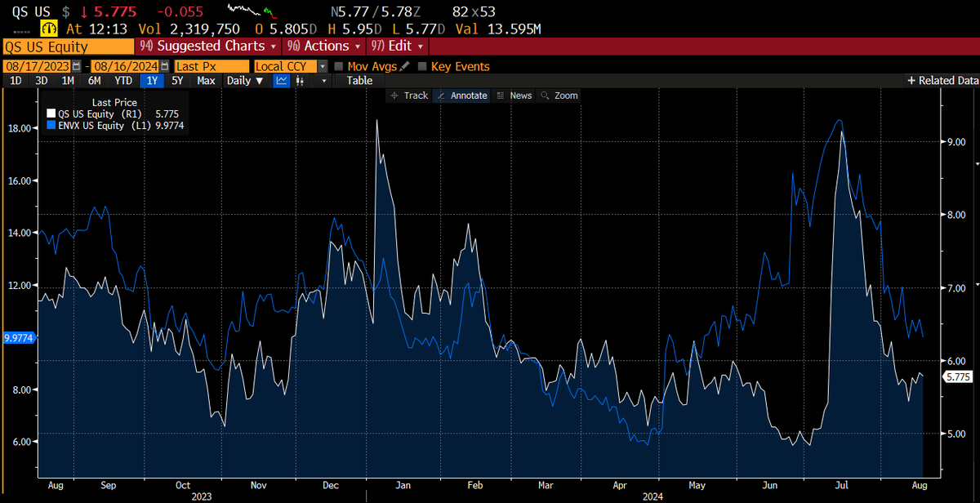Click the QS US Equity (R1) legend label
Viewport: 980px width, 503px height.
99,114
